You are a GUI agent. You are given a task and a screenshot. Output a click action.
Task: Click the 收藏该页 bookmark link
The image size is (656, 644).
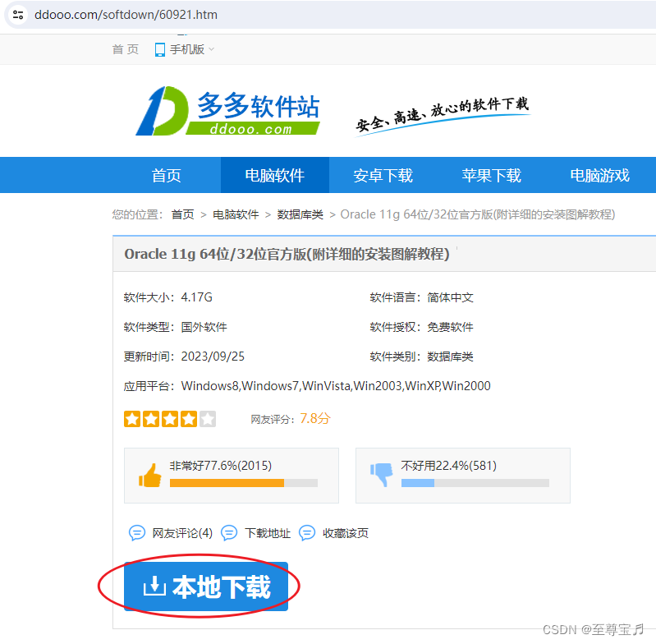click(346, 533)
